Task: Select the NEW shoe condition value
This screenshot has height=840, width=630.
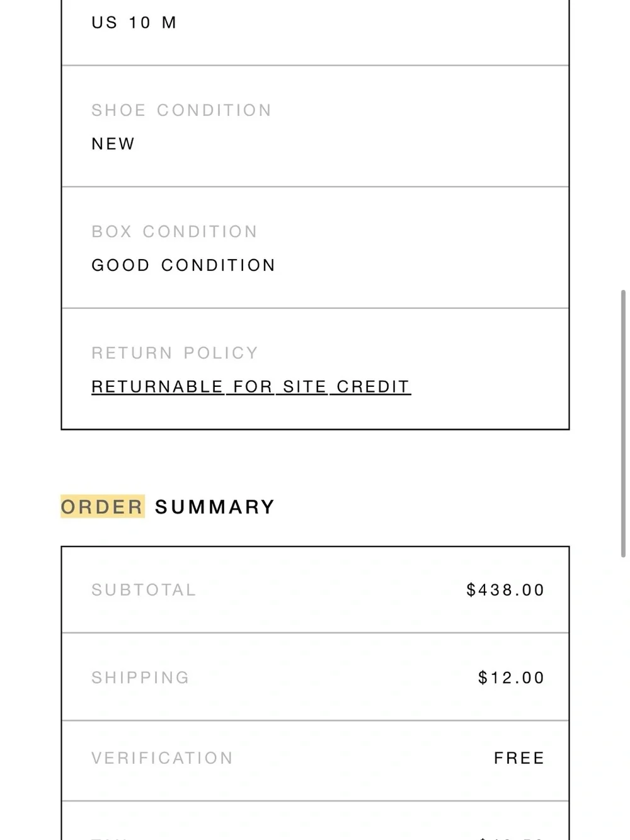Action: point(113,144)
